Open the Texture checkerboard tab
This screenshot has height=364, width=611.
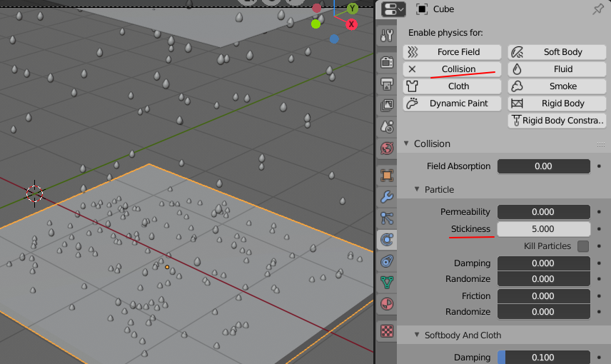click(x=387, y=331)
